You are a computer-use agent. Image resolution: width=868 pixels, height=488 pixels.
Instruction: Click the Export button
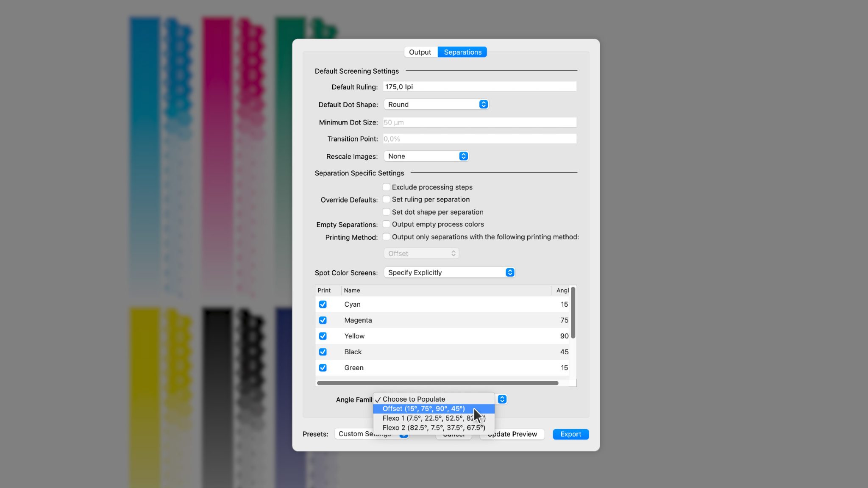point(570,434)
